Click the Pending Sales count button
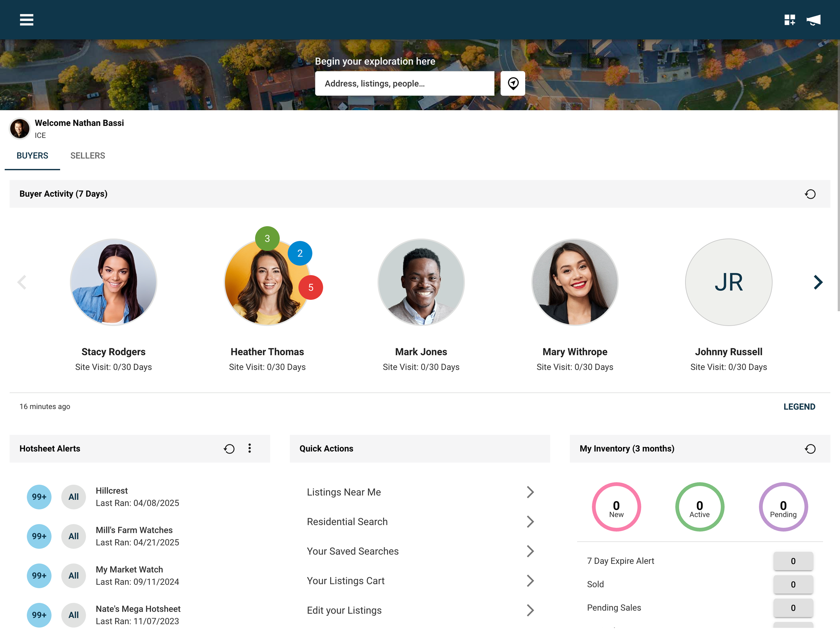The image size is (840, 630). [x=793, y=608]
